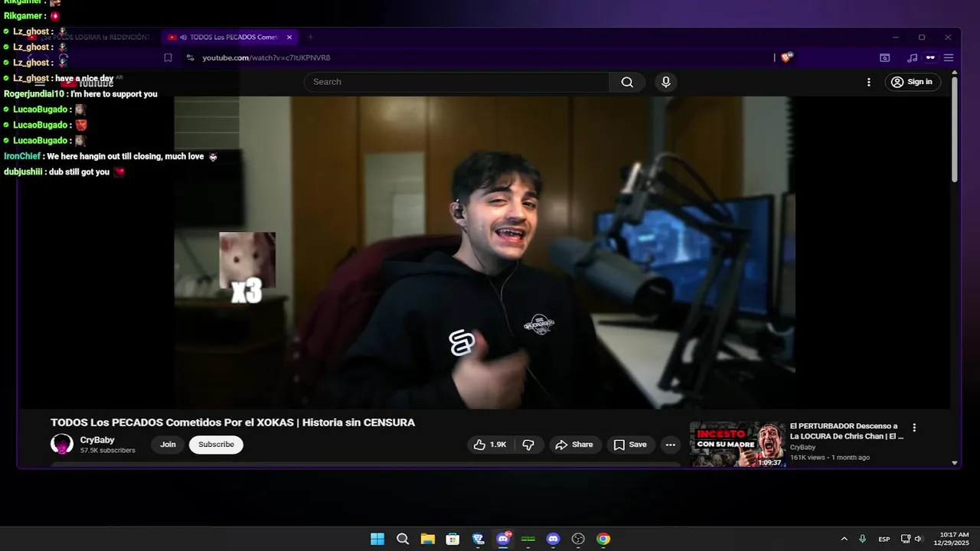The image size is (980, 551).
Task: Switch the ESP input language indicator
Action: [x=884, y=539]
